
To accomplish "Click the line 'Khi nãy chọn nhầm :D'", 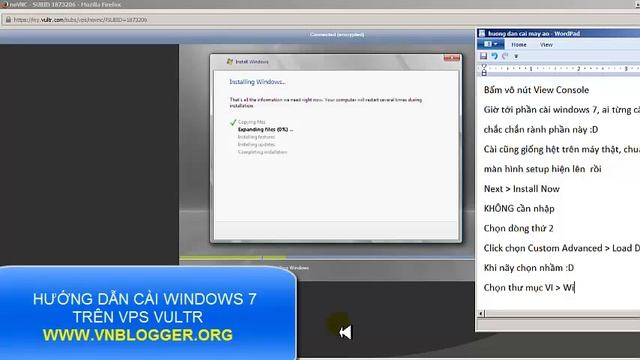I will [529, 268].
